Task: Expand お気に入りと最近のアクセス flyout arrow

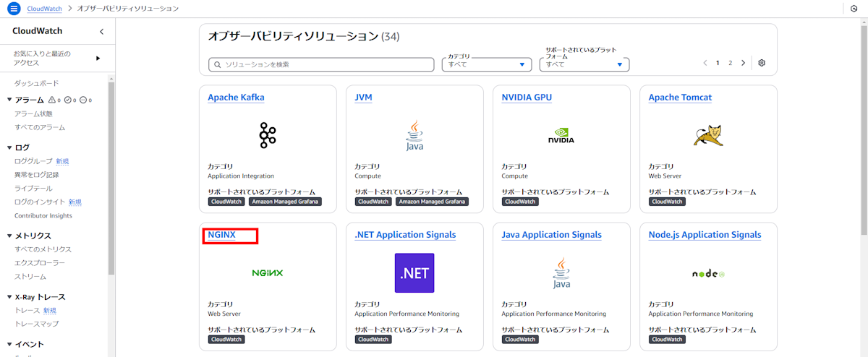Action: tap(98, 58)
